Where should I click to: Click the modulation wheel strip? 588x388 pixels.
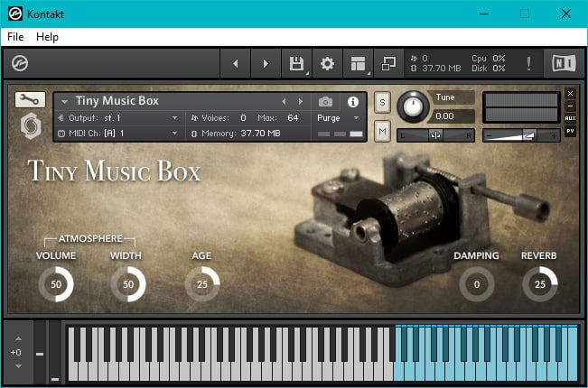click(55, 352)
